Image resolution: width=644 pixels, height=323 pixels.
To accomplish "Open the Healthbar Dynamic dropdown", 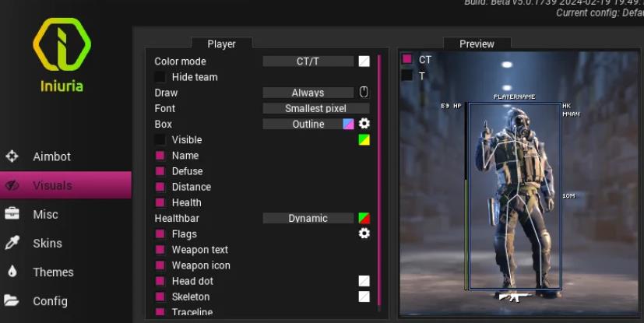I will (x=308, y=219).
